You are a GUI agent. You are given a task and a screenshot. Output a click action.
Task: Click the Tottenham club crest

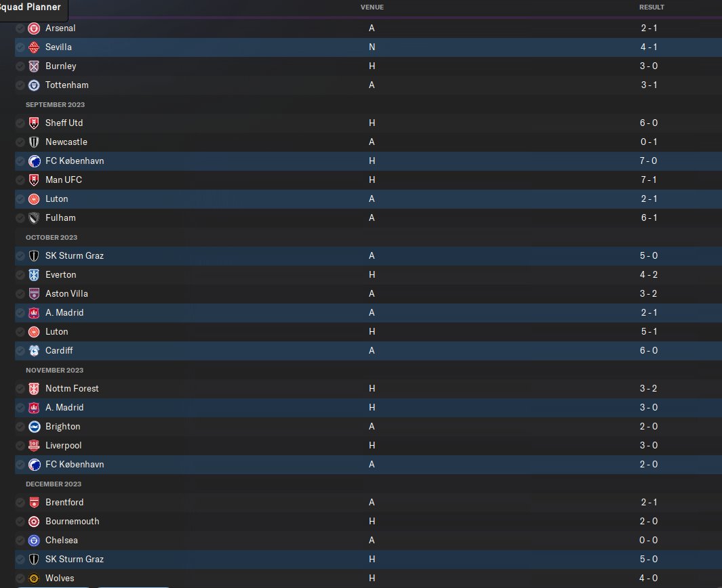(x=34, y=85)
